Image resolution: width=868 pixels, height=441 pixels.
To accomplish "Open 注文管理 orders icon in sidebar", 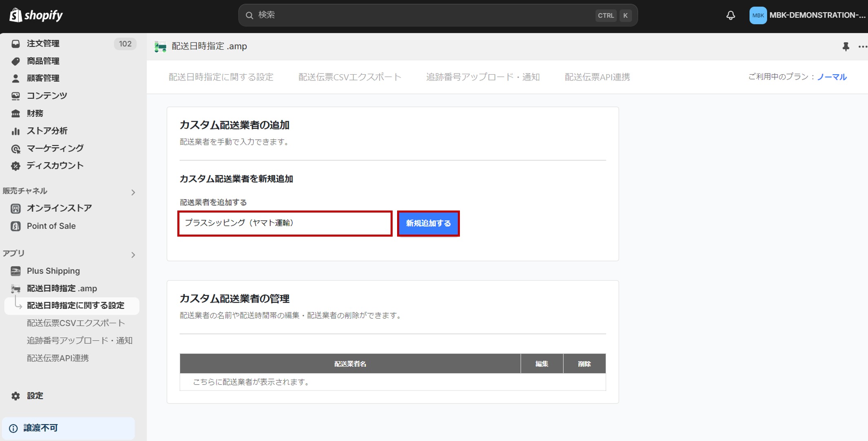I will tap(15, 44).
